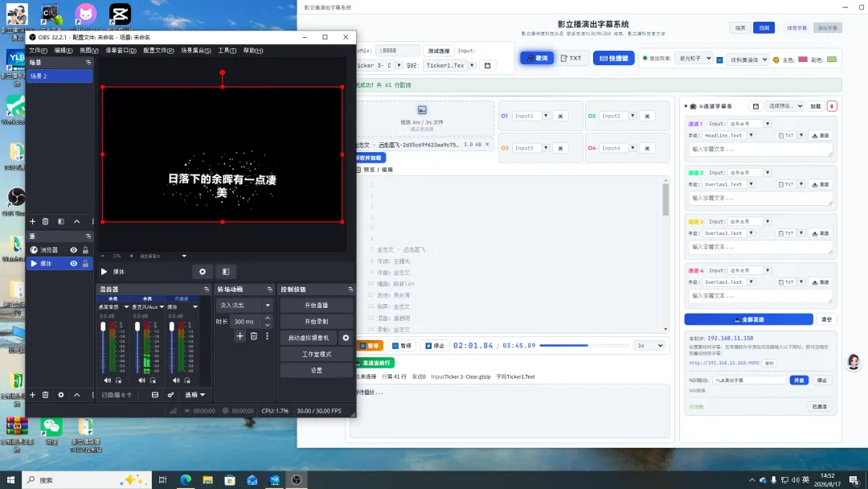Turn off output O1 with 关 button
This screenshot has width=868, height=489.
(x=560, y=117)
